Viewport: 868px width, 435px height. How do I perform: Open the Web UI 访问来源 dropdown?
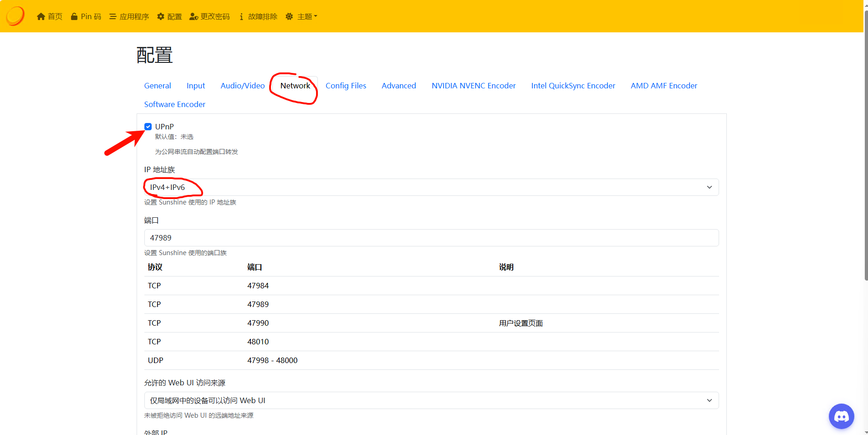point(431,400)
